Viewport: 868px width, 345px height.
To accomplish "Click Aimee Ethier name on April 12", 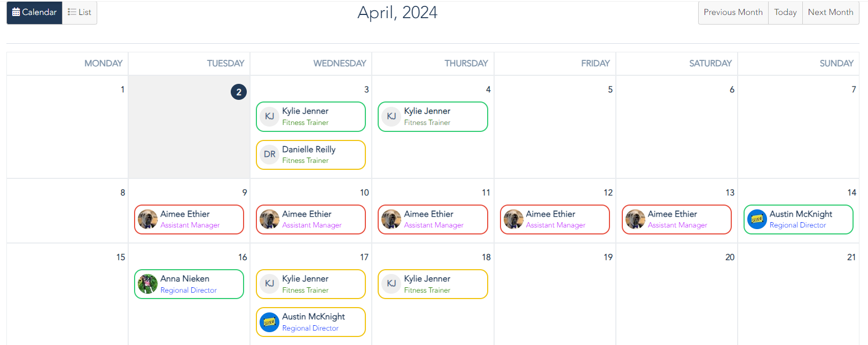I will pos(550,214).
